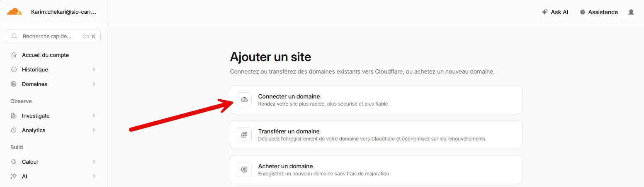Viewport: 644px width, 187px height.
Task: Open the user profile icon
Action: coord(631,12)
